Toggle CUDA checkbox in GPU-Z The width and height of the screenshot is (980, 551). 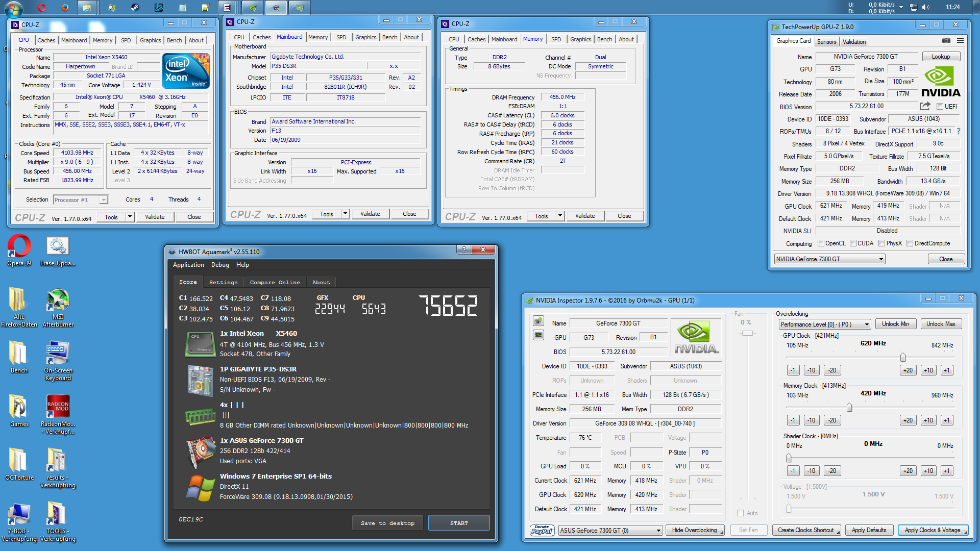tap(853, 243)
